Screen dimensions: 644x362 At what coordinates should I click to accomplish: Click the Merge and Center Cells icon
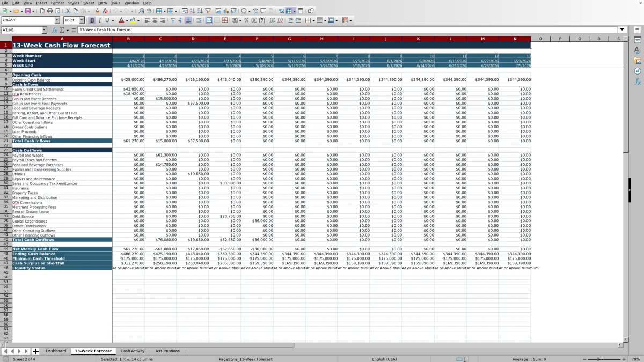click(x=209, y=20)
